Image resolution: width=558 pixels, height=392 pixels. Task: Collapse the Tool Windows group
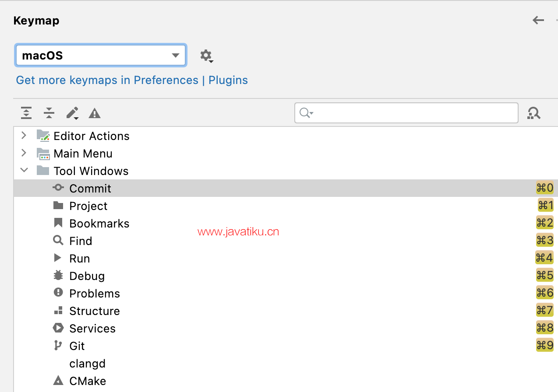pyautogui.click(x=24, y=171)
